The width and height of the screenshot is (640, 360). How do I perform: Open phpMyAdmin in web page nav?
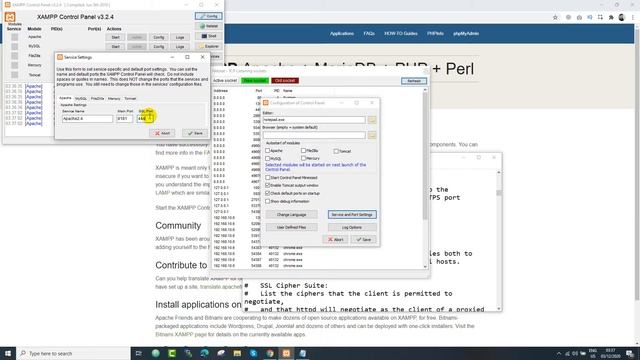[466, 33]
